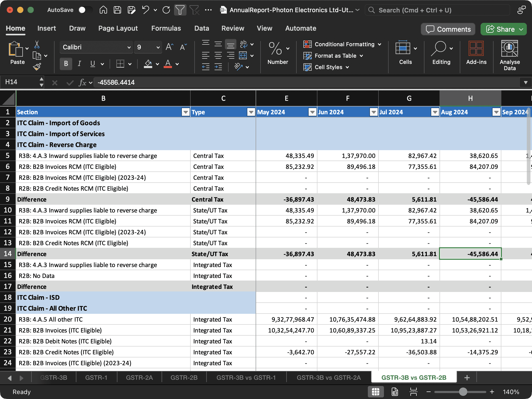
Task: Open the Borders tool
Action: click(x=120, y=64)
